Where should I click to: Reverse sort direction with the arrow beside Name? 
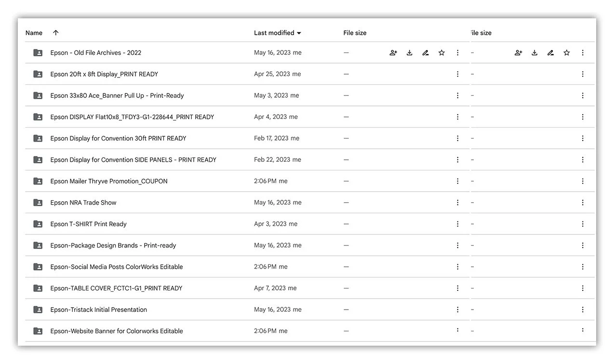coord(55,33)
